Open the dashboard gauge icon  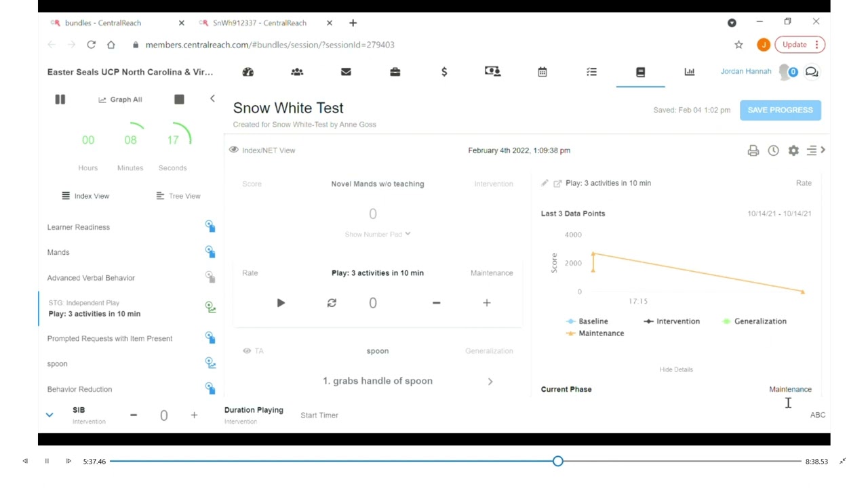[x=248, y=72]
